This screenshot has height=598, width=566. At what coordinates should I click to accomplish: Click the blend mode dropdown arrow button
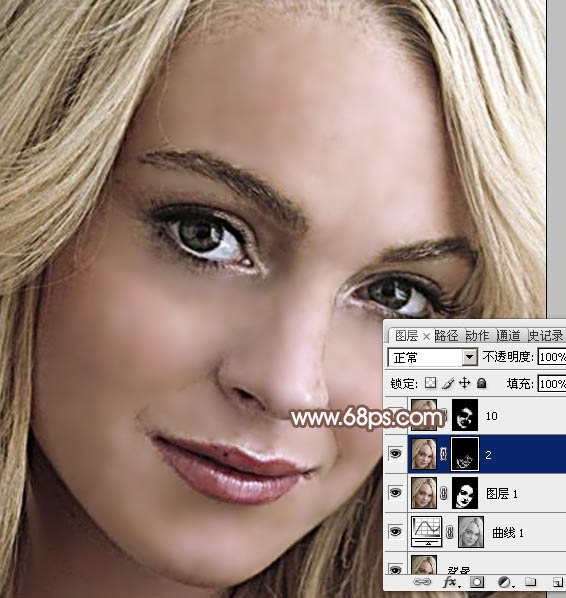click(470, 357)
